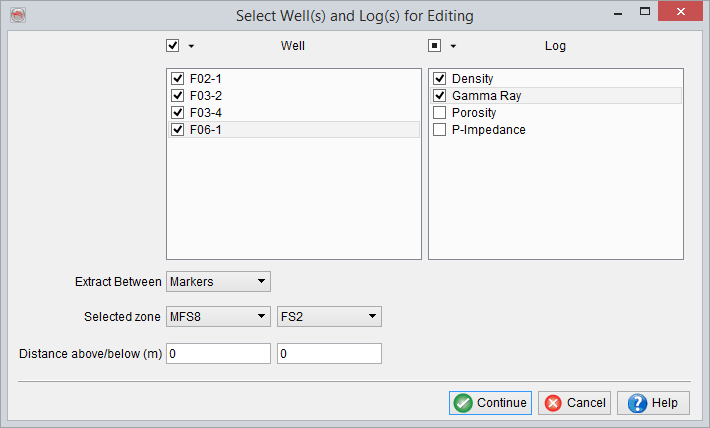
Task: Click the blue question mark Help icon
Action: click(x=638, y=403)
